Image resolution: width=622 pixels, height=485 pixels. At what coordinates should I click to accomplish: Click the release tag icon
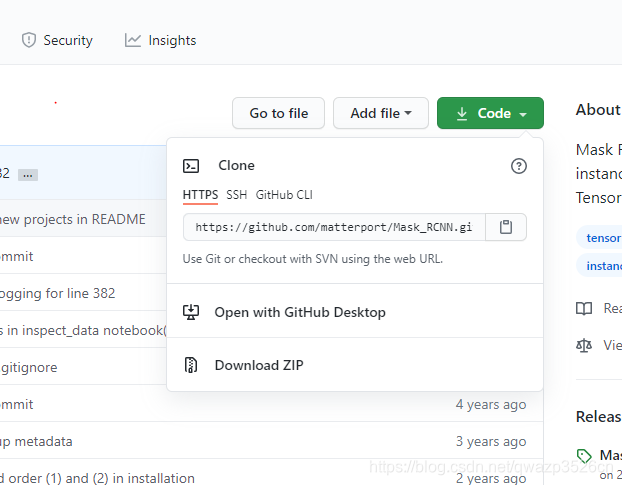click(584, 455)
